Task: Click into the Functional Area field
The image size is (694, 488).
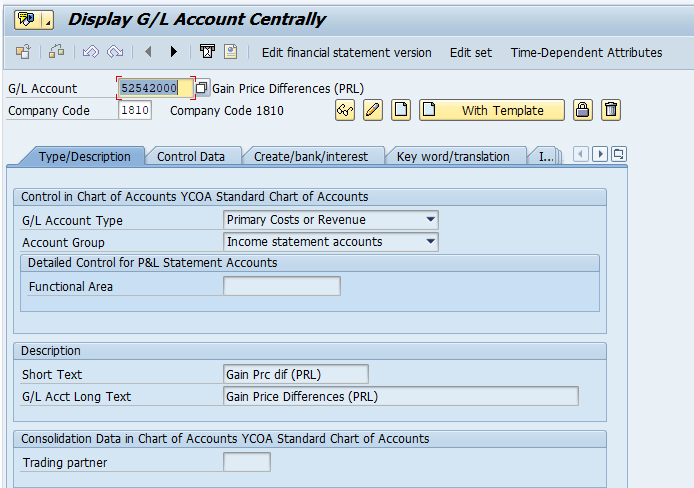Action: (x=281, y=287)
